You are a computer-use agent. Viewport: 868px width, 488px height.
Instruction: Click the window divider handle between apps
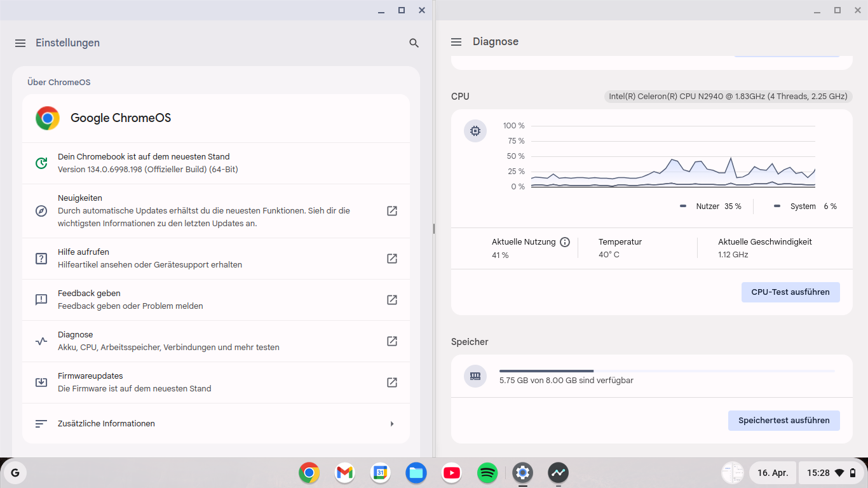[434, 229]
